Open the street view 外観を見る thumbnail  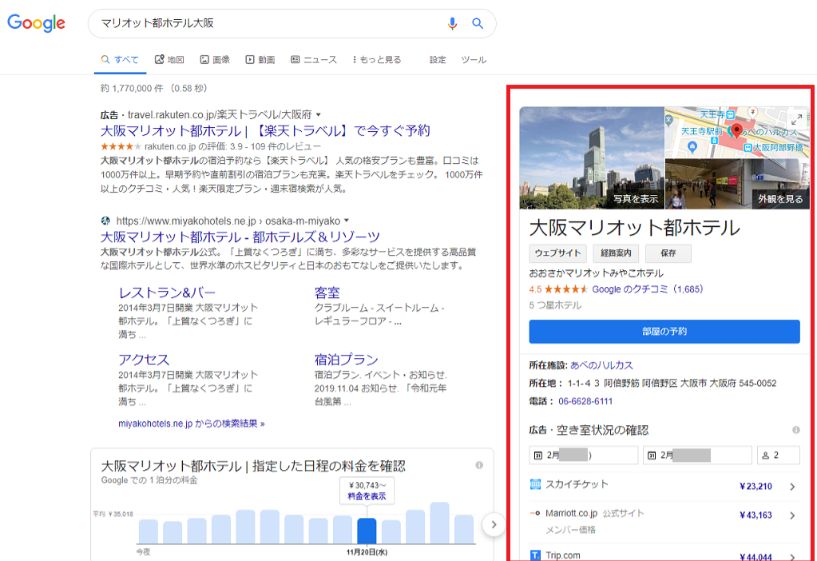[737, 184]
